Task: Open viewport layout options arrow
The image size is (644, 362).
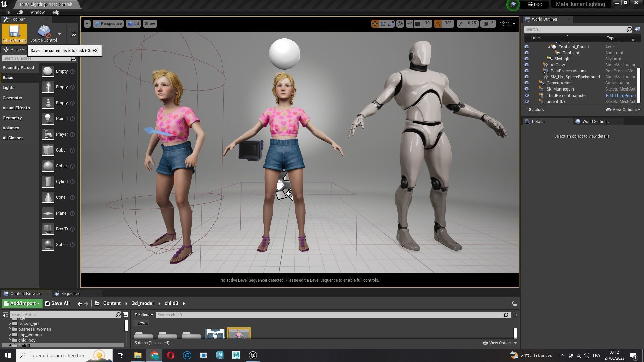Action: [514, 24]
